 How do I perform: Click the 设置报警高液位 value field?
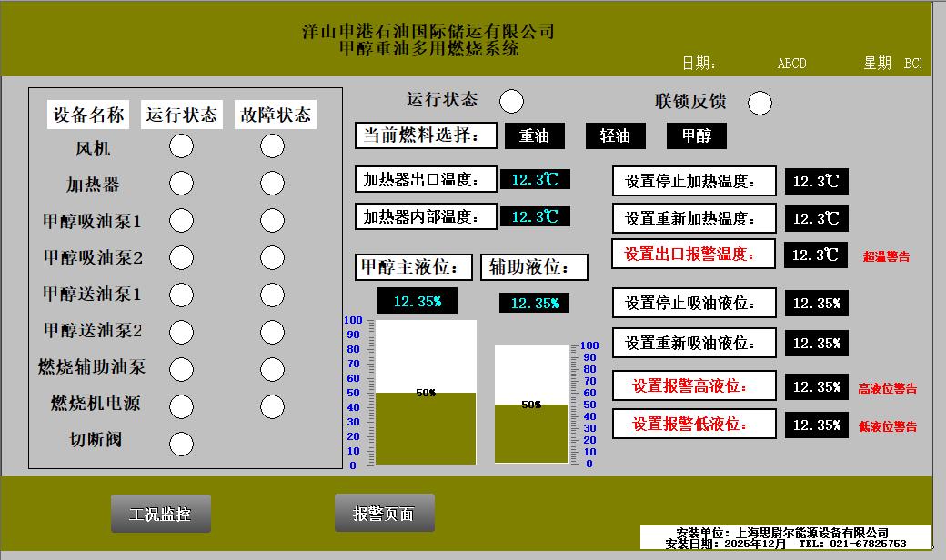[816, 387]
